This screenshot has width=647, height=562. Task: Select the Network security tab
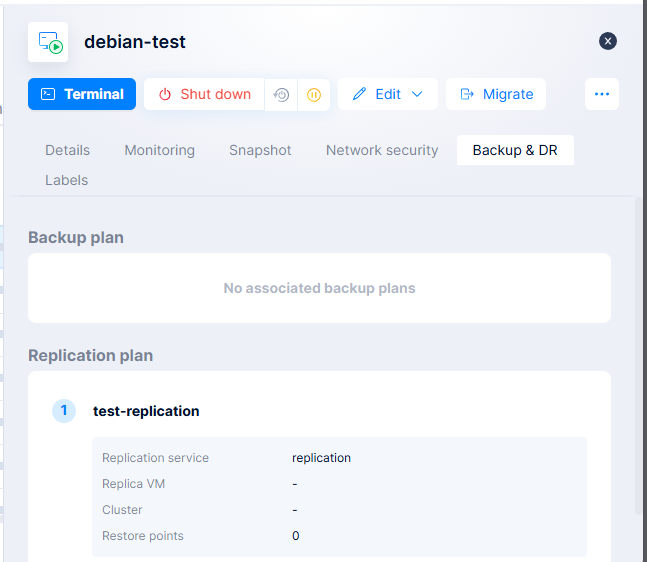pos(382,150)
